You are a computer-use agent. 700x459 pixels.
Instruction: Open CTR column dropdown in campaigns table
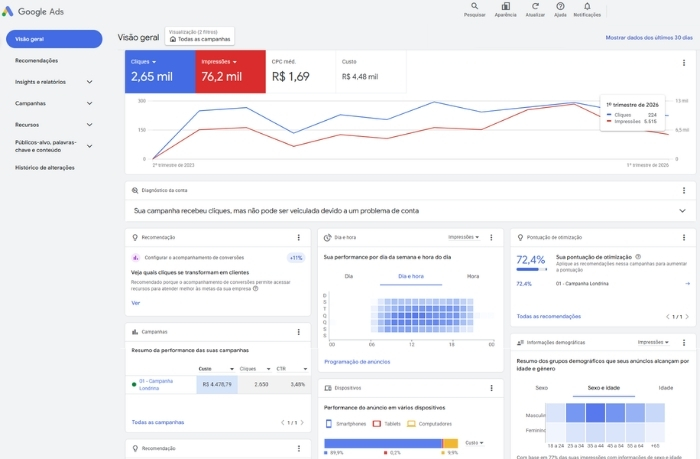tap(305, 369)
